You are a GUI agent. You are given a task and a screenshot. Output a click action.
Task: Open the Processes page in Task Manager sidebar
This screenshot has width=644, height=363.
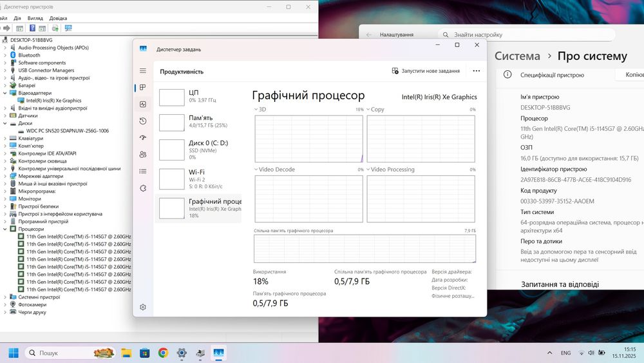click(x=143, y=88)
